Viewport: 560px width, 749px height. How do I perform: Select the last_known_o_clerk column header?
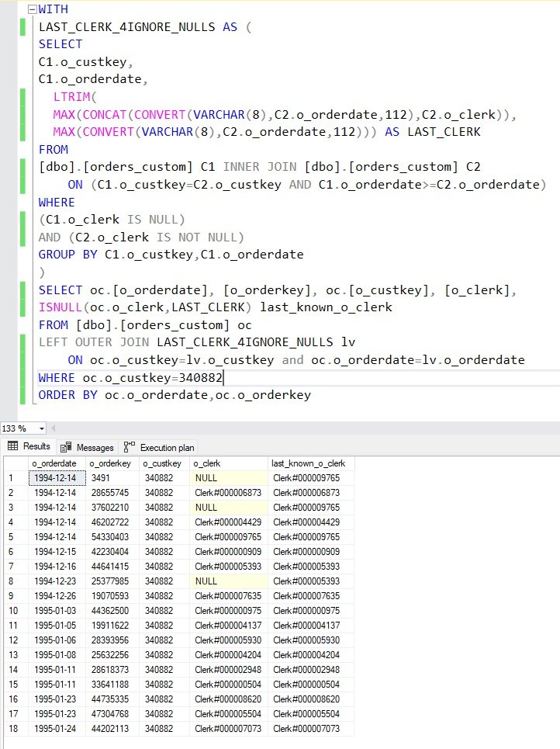[x=311, y=463]
